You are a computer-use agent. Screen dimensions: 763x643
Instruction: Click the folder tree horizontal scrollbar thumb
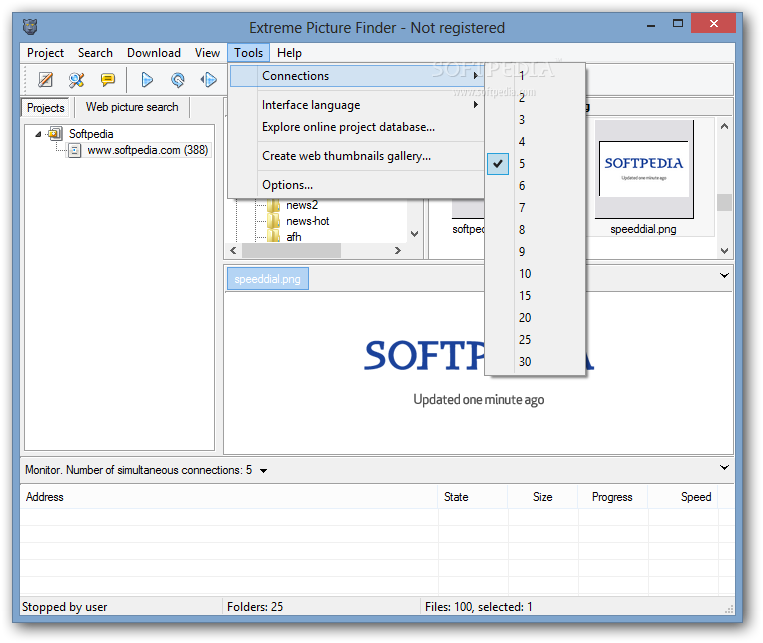291,251
